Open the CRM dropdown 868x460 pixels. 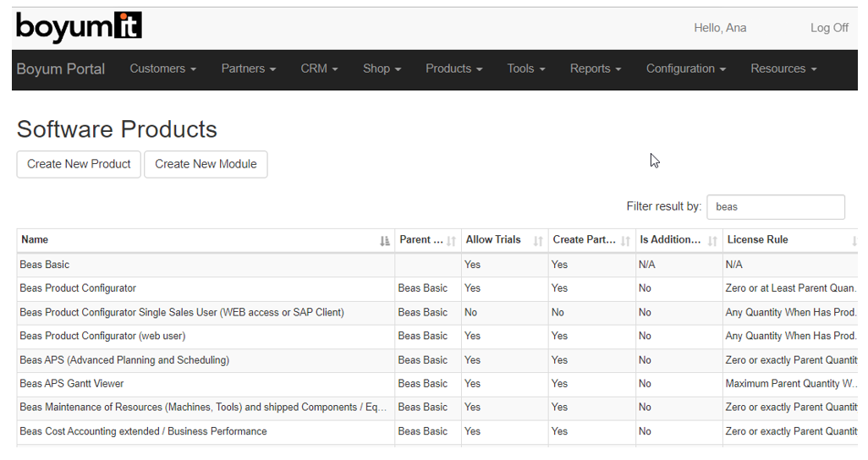pos(319,69)
